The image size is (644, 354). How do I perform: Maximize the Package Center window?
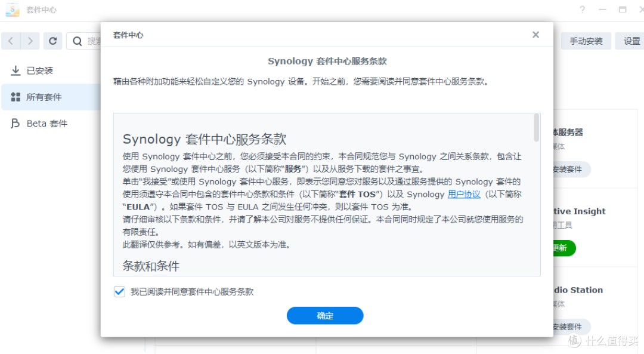pyautogui.click(x=623, y=10)
